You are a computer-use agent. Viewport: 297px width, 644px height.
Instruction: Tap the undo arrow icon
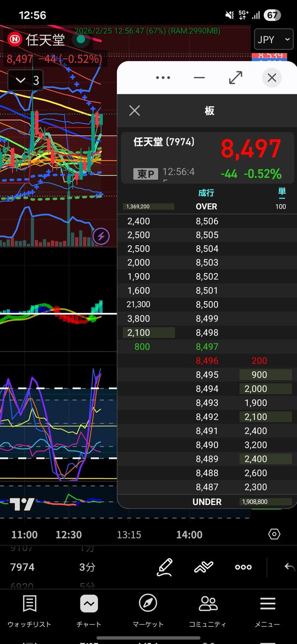(x=289, y=567)
